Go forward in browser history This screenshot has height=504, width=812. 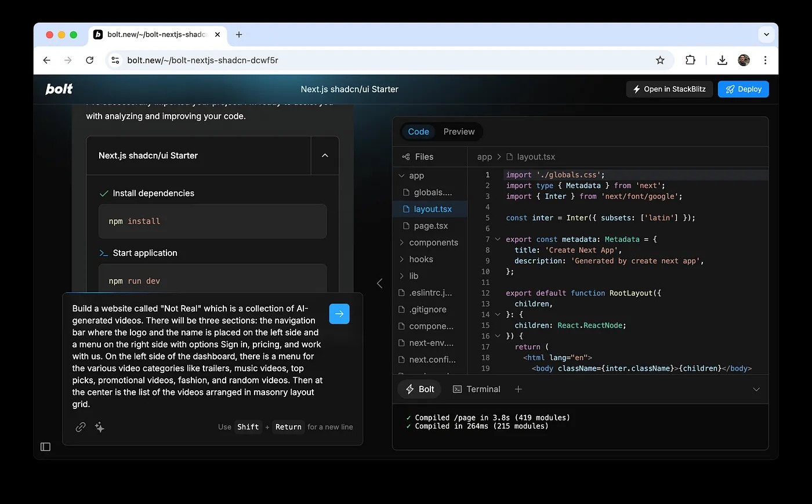tap(68, 60)
